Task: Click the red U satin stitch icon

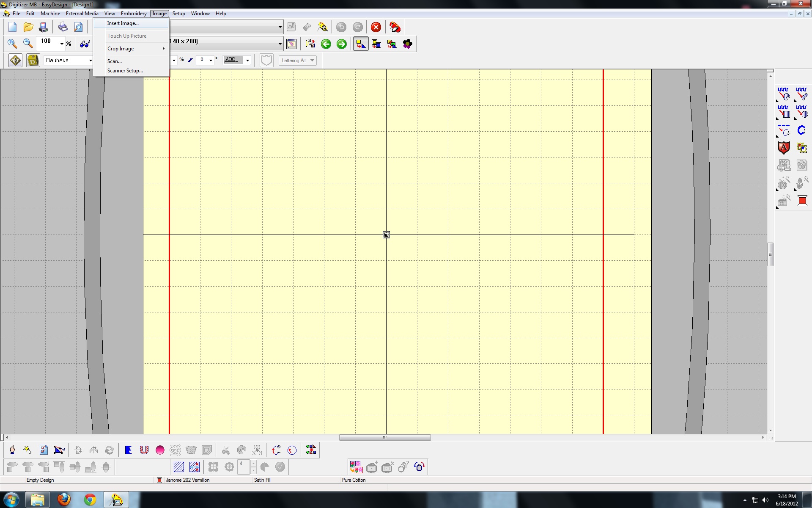Action: 144,450
